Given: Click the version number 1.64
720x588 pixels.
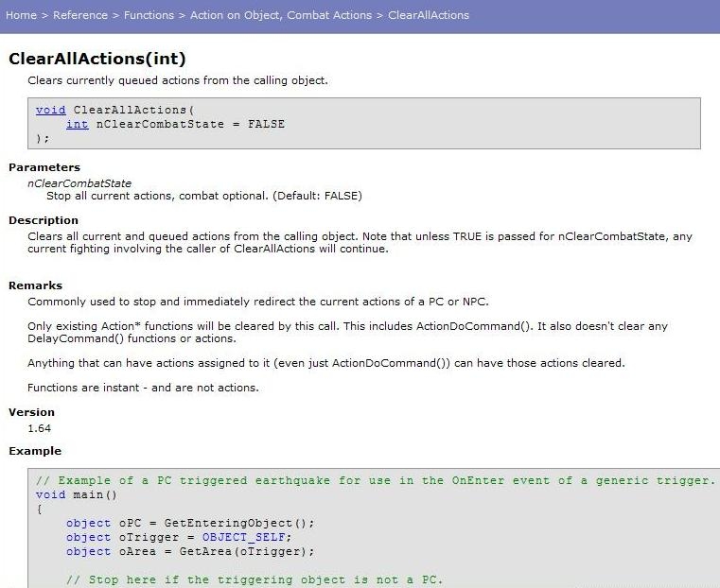Looking at the screenshot, I should tap(39, 428).
